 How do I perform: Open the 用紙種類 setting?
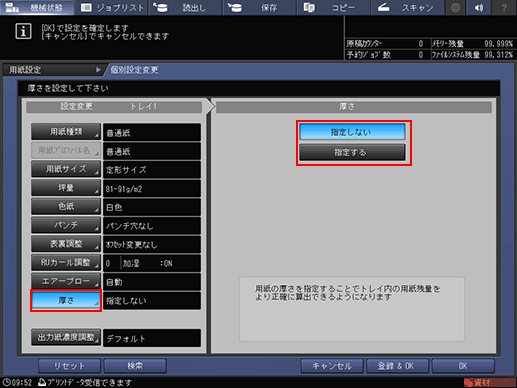[x=66, y=132]
